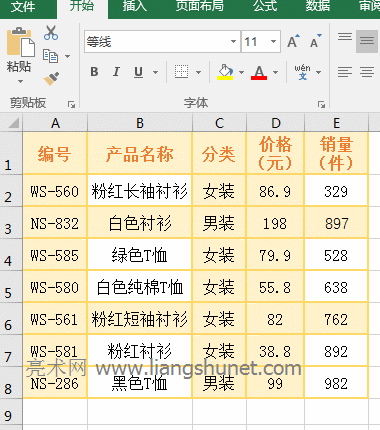The width and height of the screenshot is (380, 430).
Task: Select price cell 198
Action: tap(275, 223)
